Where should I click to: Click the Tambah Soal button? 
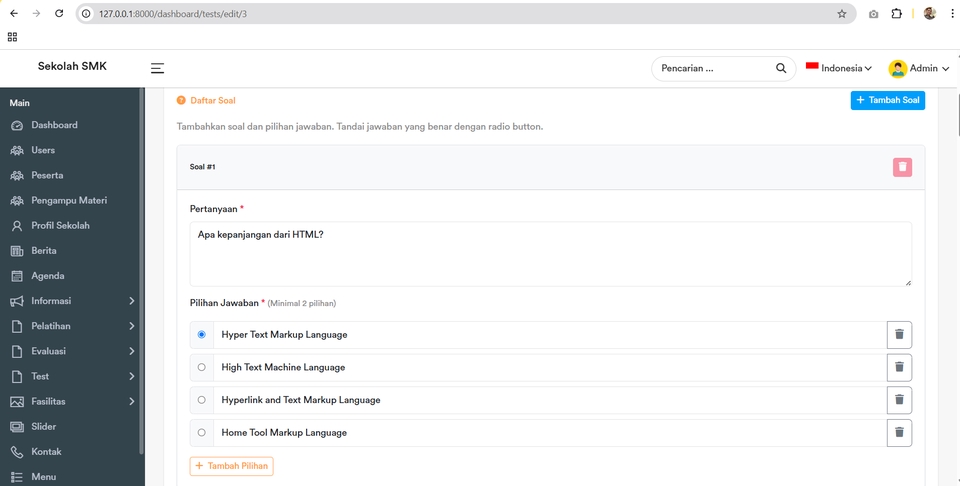tap(887, 100)
